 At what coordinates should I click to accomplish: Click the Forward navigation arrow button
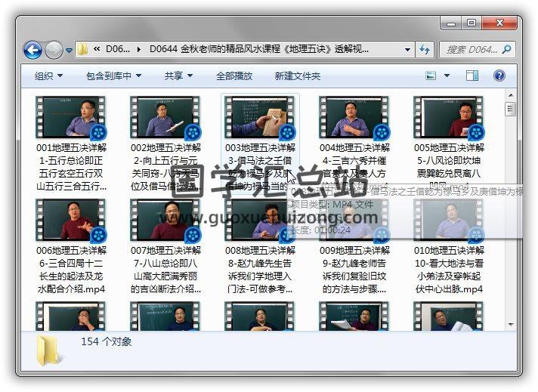pos(54,51)
